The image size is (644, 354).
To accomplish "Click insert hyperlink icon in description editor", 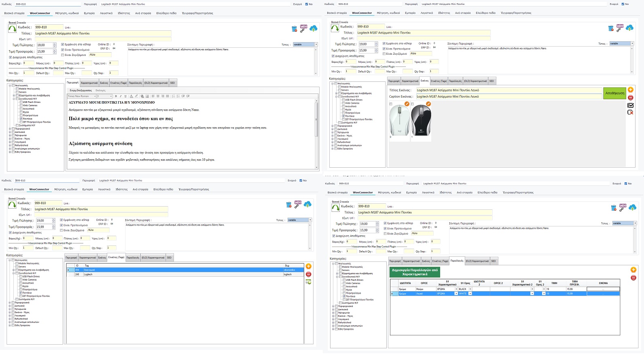I will [142, 96].
